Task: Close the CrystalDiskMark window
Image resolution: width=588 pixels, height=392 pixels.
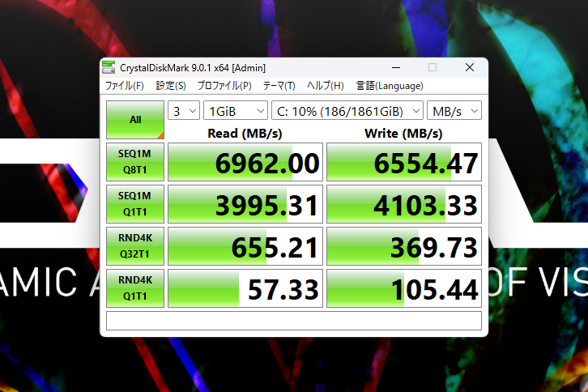Action: (x=470, y=67)
